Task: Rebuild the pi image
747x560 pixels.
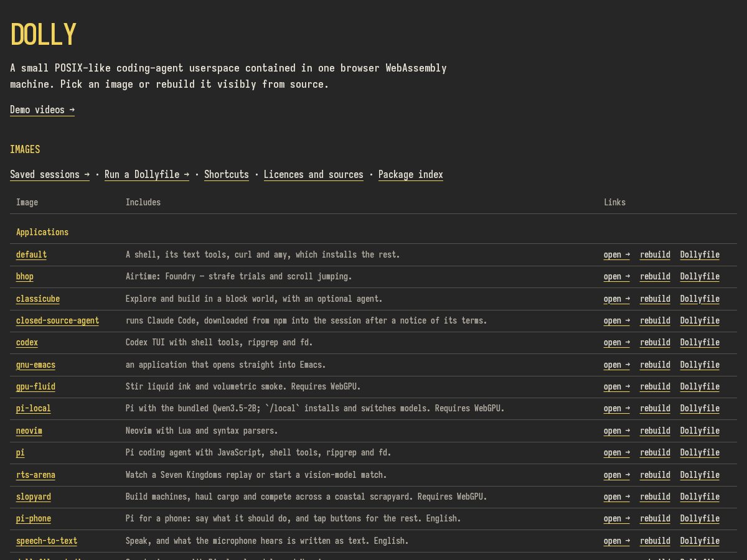Action: pos(655,452)
